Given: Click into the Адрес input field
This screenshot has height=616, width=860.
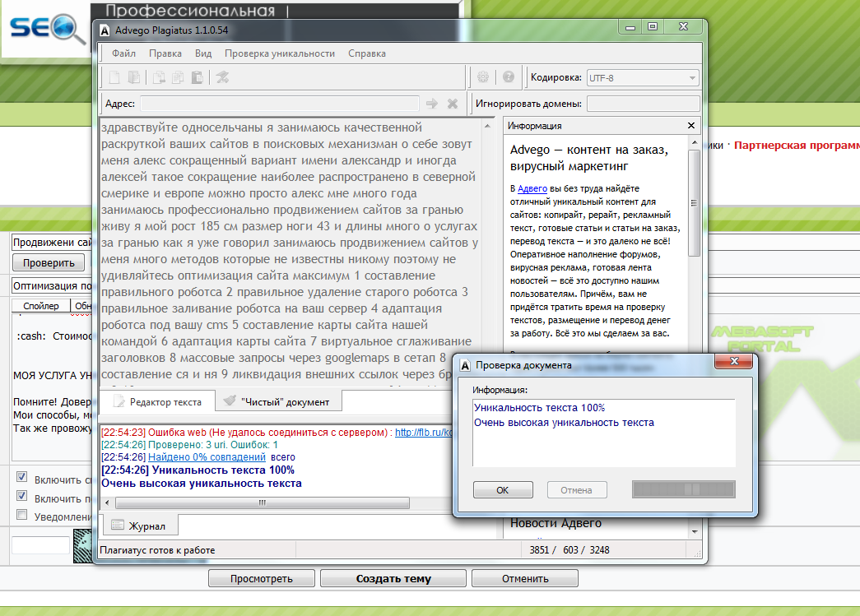Looking at the screenshot, I should click(280, 104).
